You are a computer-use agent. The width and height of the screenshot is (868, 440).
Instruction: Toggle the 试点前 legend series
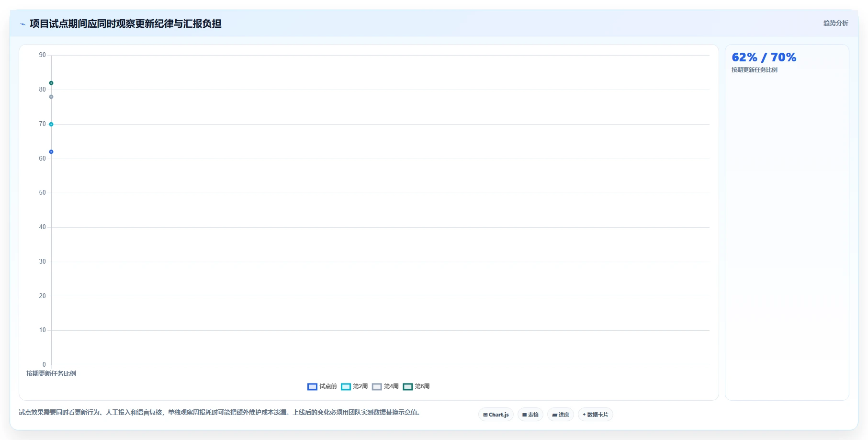tap(322, 386)
